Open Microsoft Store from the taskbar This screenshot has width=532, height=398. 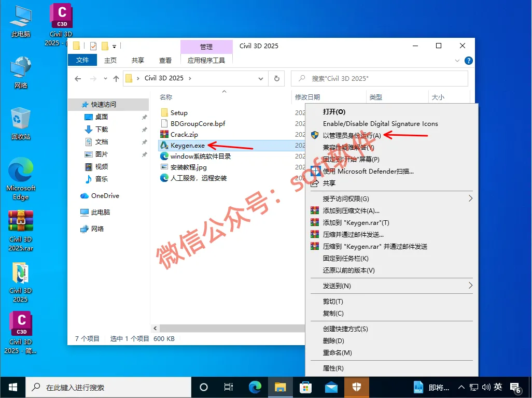(306, 387)
